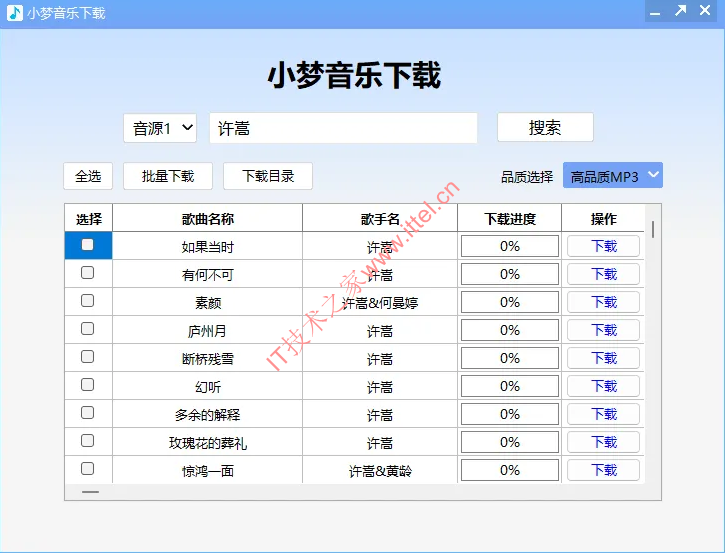
Task: Tick the checkbox for 素颜
Action: [x=87, y=301]
